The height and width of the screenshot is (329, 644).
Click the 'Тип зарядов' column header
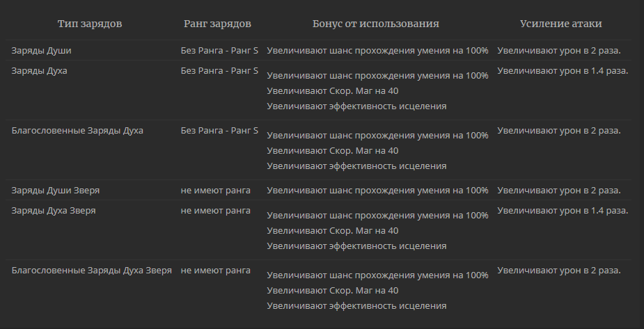click(90, 24)
